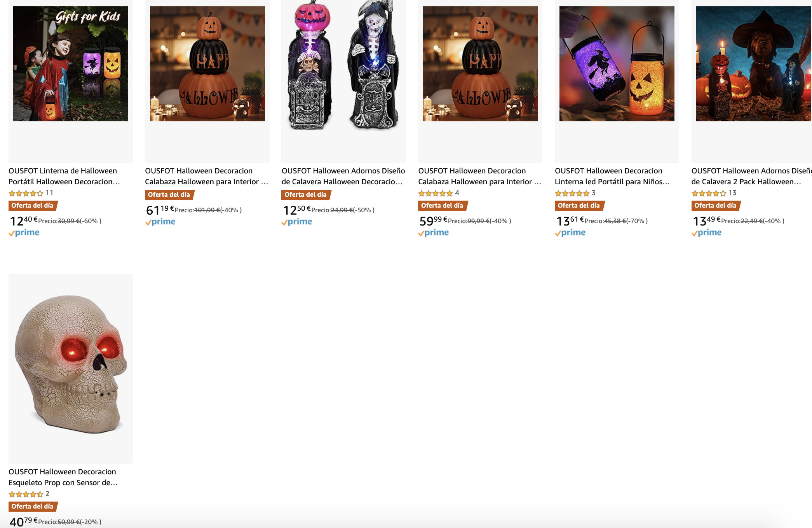Image resolution: width=812 pixels, height=528 pixels.
Task: Open the OUSFOT Linterna de Halloween Portátil title
Action: coord(64,176)
